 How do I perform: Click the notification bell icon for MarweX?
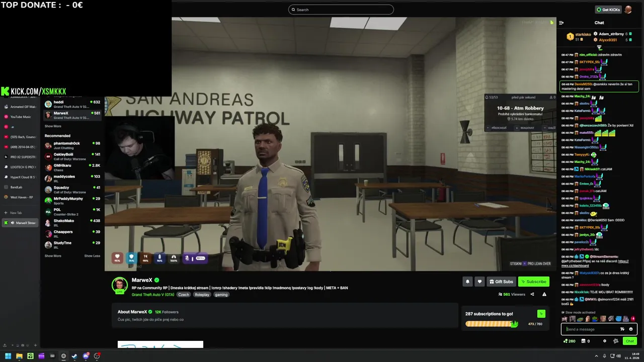(x=467, y=282)
